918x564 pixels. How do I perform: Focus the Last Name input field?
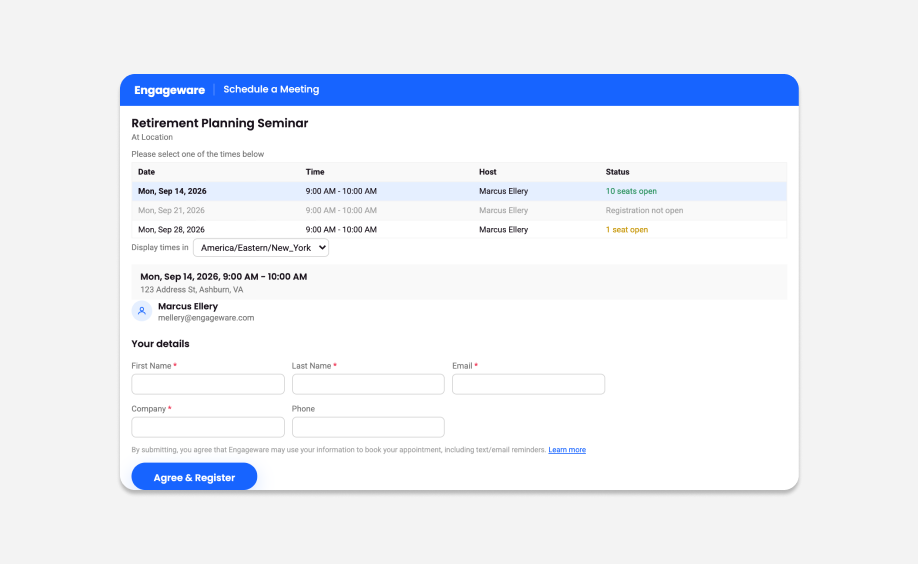click(x=368, y=384)
